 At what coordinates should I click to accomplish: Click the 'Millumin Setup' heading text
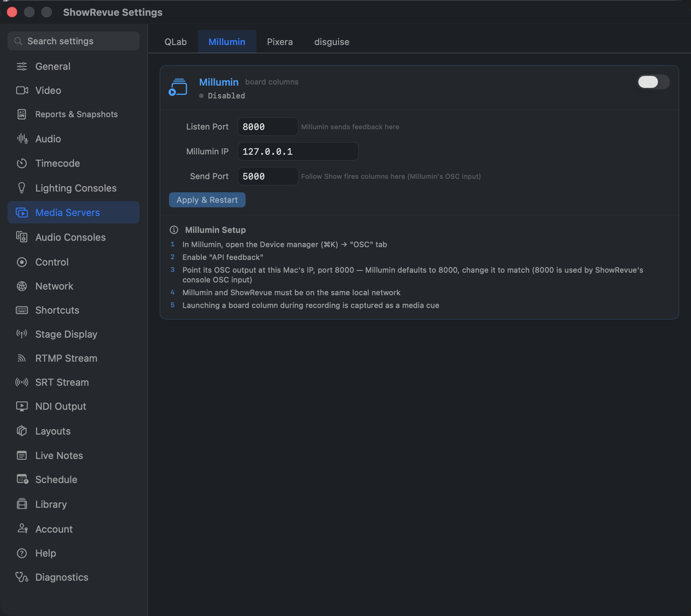pyautogui.click(x=215, y=230)
